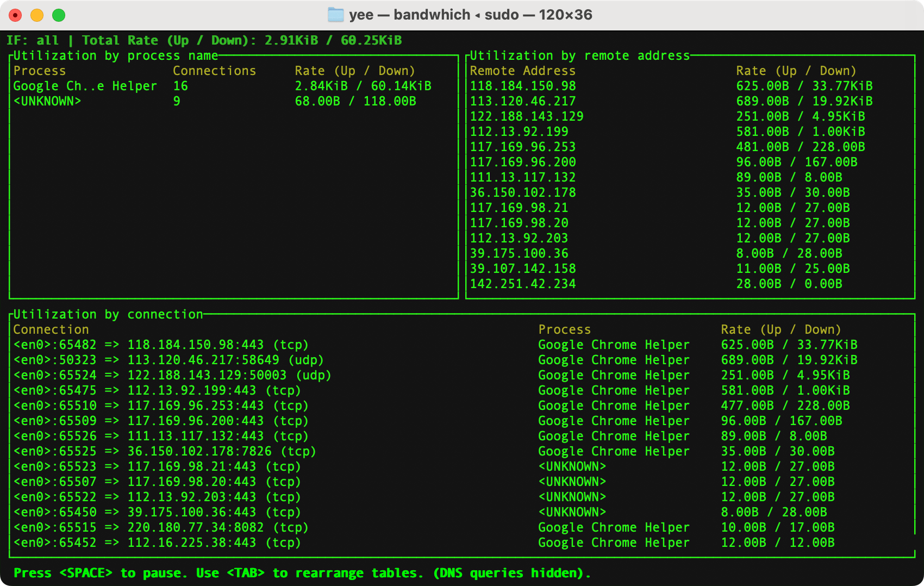Select connection <en0>:65450 to 39.175.100.36:443
Image resolution: width=924 pixels, height=586 pixels.
click(157, 512)
